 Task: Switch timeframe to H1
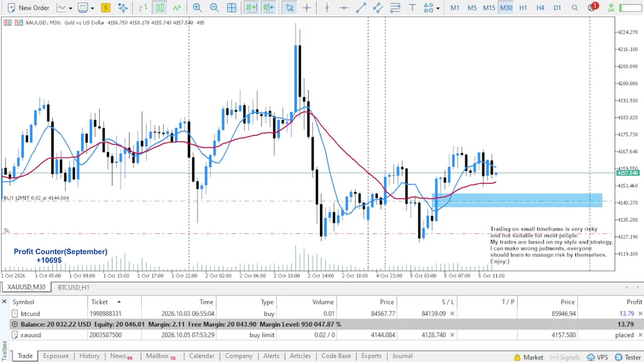click(x=523, y=8)
